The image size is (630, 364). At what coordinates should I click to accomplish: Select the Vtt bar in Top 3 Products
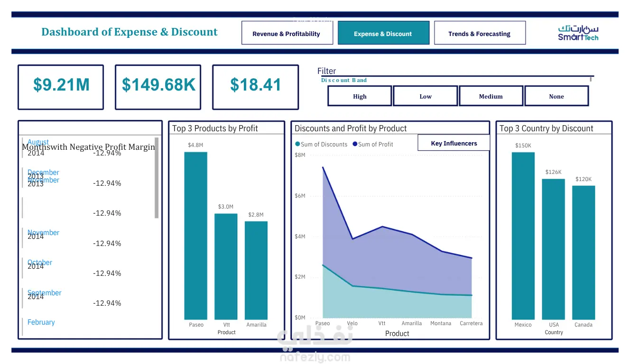[226, 266]
